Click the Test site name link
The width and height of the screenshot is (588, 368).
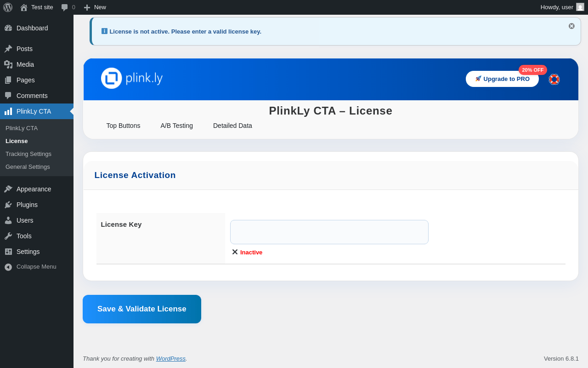pyautogui.click(x=42, y=7)
